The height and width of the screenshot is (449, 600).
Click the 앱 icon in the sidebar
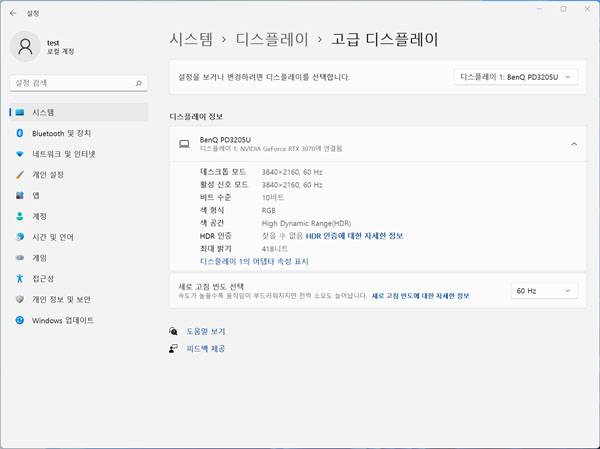click(19, 195)
